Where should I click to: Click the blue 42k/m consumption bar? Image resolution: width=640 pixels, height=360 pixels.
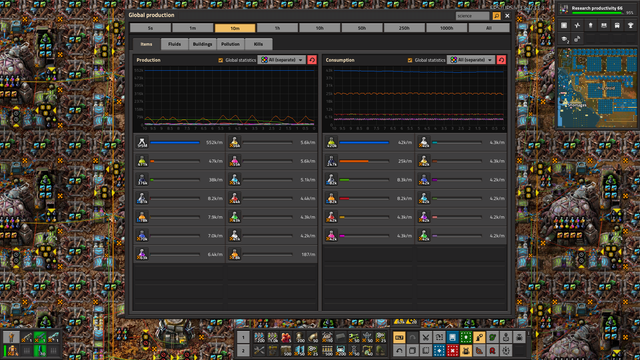click(x=364, y=142)
